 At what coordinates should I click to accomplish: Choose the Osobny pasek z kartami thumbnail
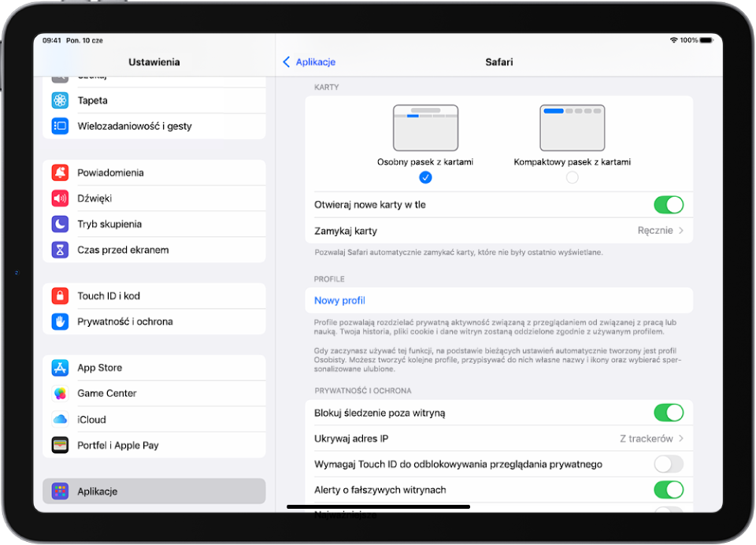(x=425, y=128)
